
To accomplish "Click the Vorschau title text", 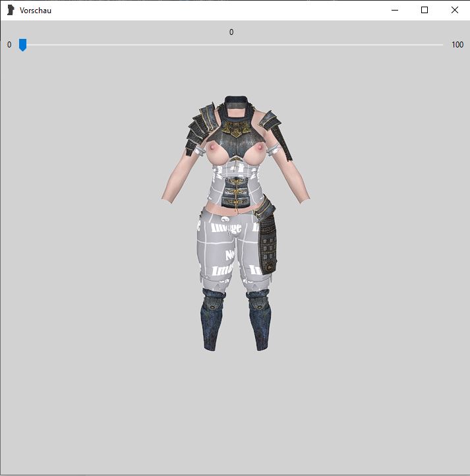I will pyautogui.click(x=36, y=11).
